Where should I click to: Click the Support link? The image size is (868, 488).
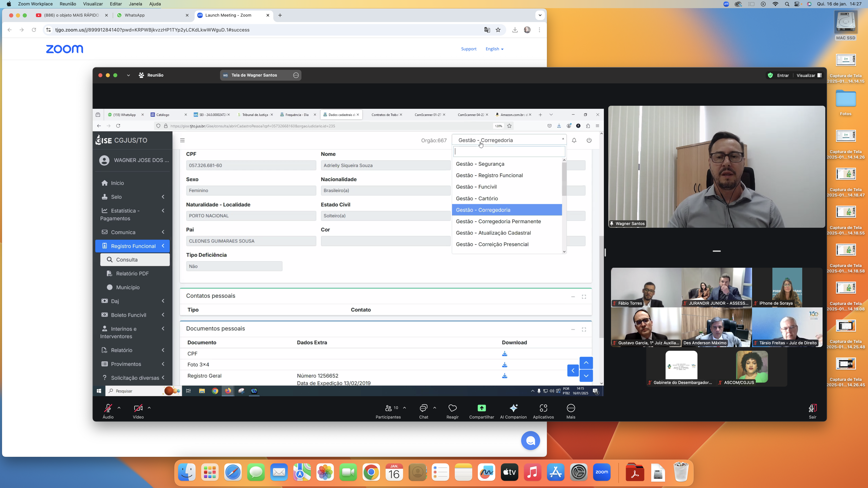pyautogui.click(x=468, y=49)
